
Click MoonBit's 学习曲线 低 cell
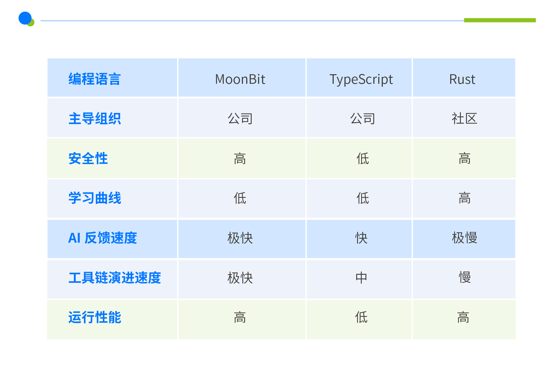pos(240,198)
